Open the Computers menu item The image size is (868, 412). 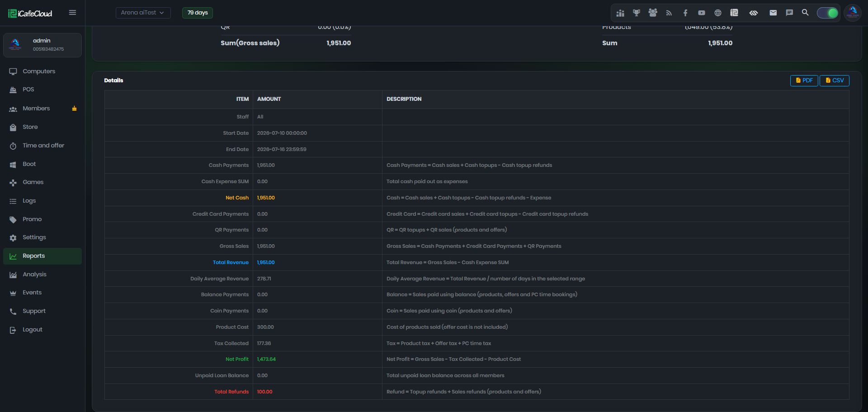[x=42, y=71]
